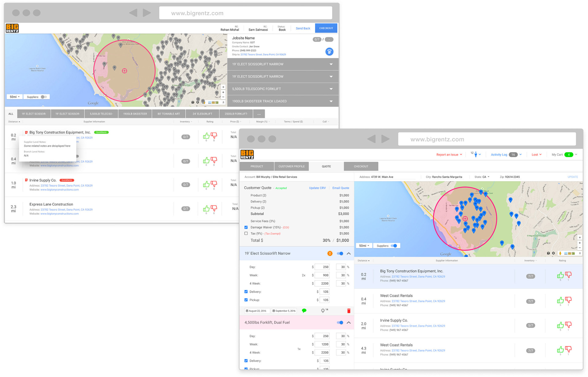Viewport: 588px width, 377px height.
Task: Toggle the 4,500lbs Forklift, Dual Fuel switch
Action: [x=340, y=323]
